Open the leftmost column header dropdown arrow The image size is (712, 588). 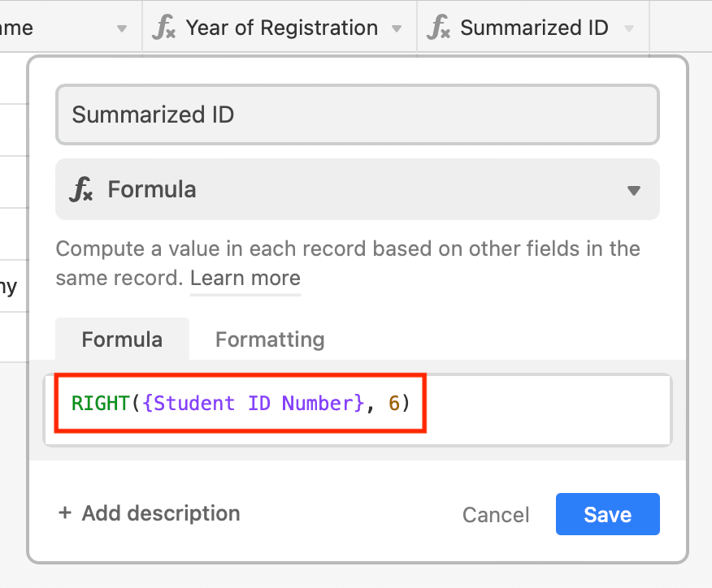[121, 28]
